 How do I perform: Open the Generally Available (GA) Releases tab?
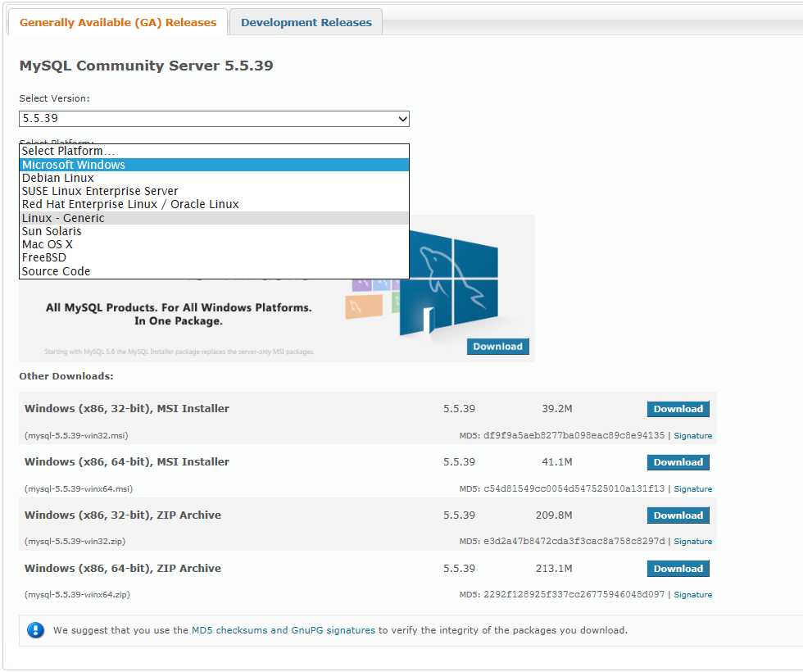(x=118, y=23)
